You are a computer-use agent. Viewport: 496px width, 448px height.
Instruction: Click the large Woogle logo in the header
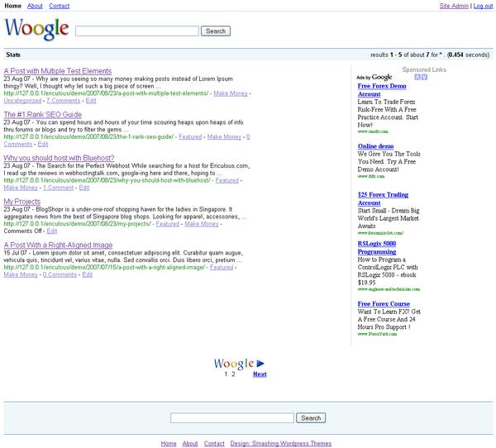(x=36, y=29)
